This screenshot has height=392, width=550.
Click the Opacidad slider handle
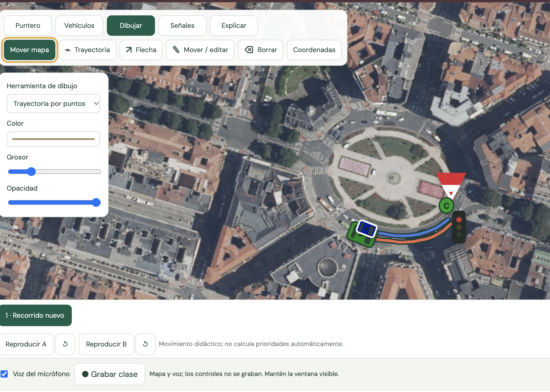96,203
